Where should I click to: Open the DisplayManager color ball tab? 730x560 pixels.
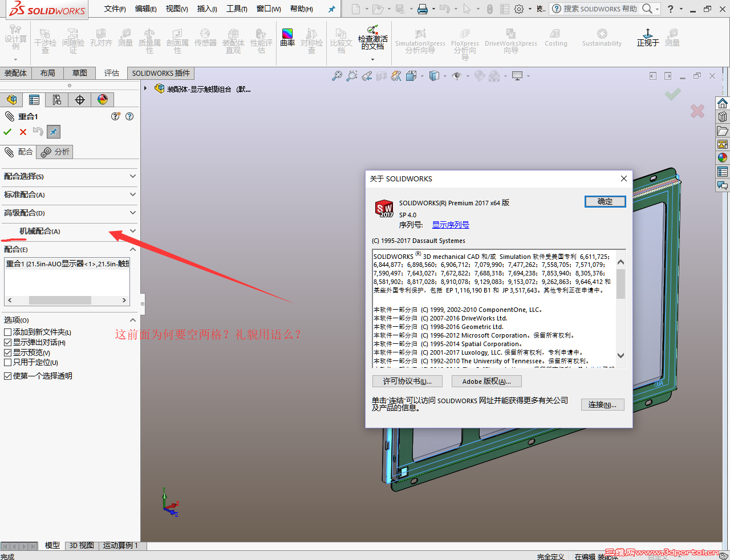tap(103, 100)
